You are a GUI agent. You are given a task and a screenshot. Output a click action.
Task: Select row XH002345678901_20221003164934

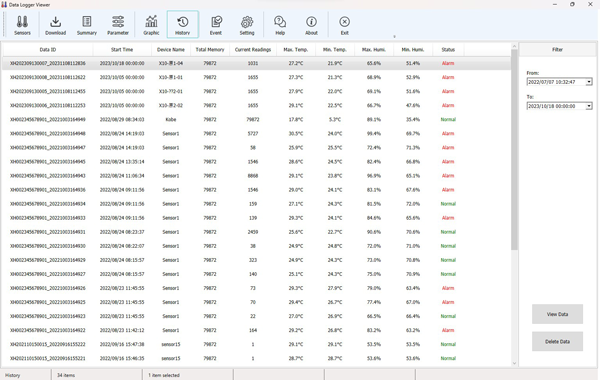(x=256, y=204)
